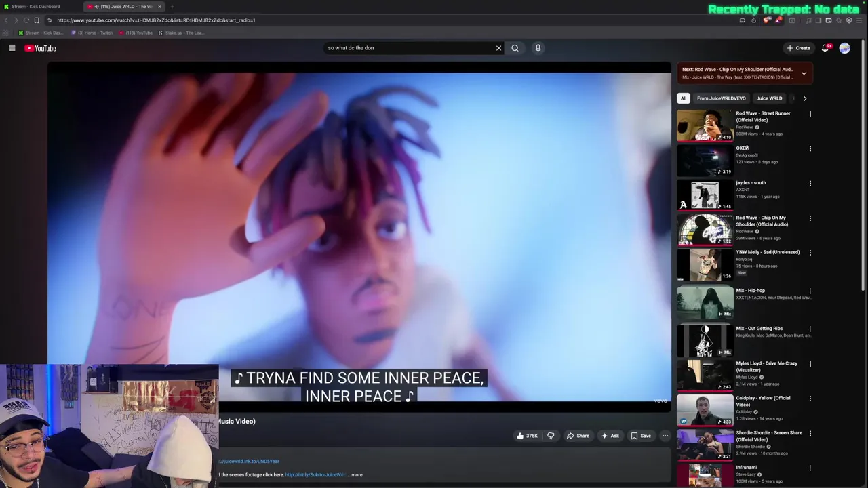Screen dimensions: 868x488
Task: Start voice search with the microphone
Action: [x=538, y=48]
